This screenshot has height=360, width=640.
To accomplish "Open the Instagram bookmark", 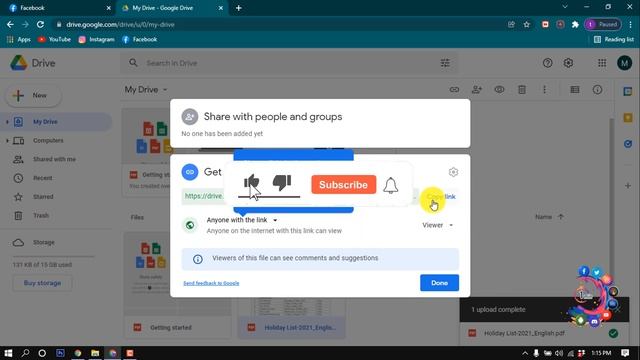I will pyautogui.click(x=96, y=39).
